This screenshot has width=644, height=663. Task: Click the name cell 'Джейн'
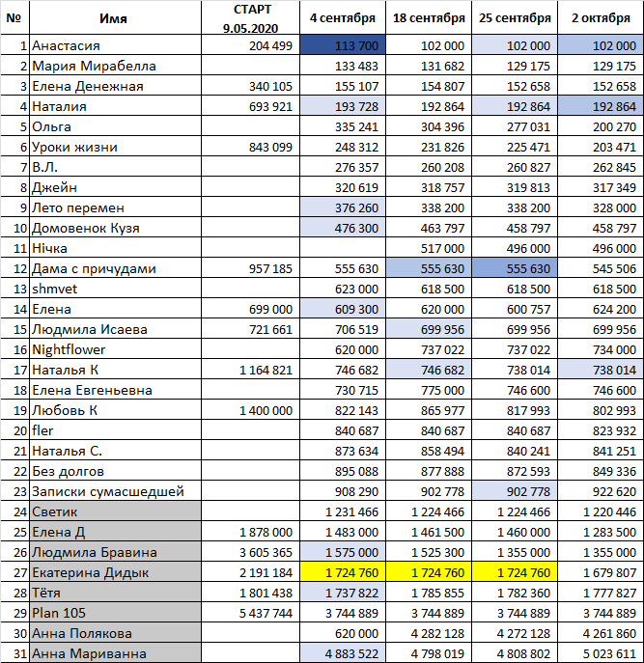pyautogui.click(x=115, y=187)
